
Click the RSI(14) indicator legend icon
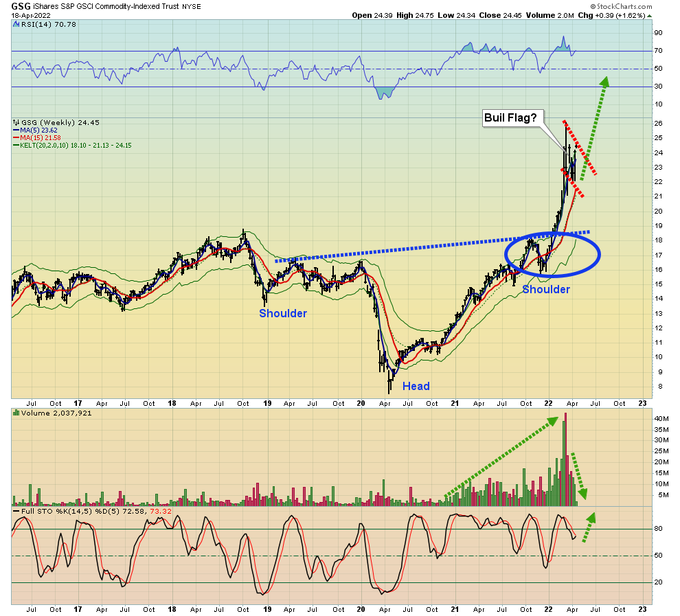point(16,25)
